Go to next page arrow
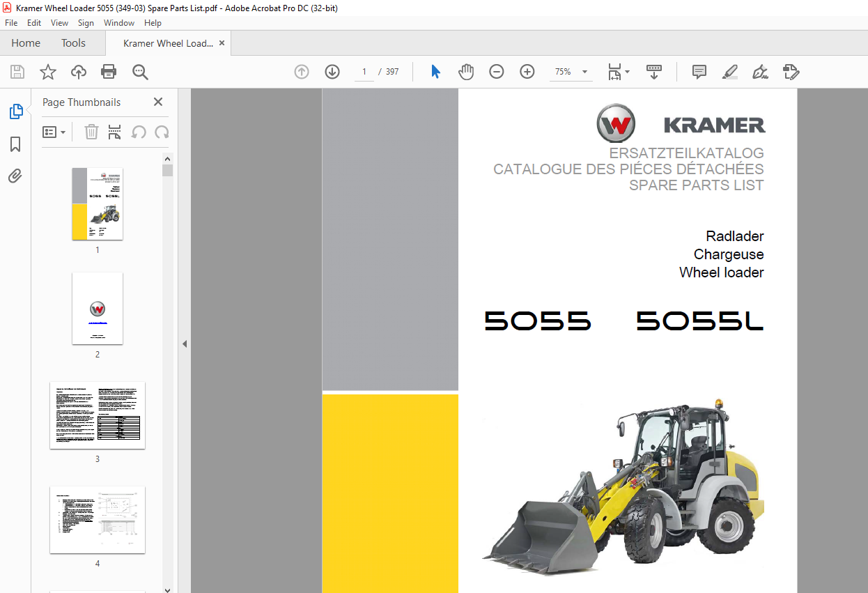Screen dimensions: 868x593 point(332,72)
